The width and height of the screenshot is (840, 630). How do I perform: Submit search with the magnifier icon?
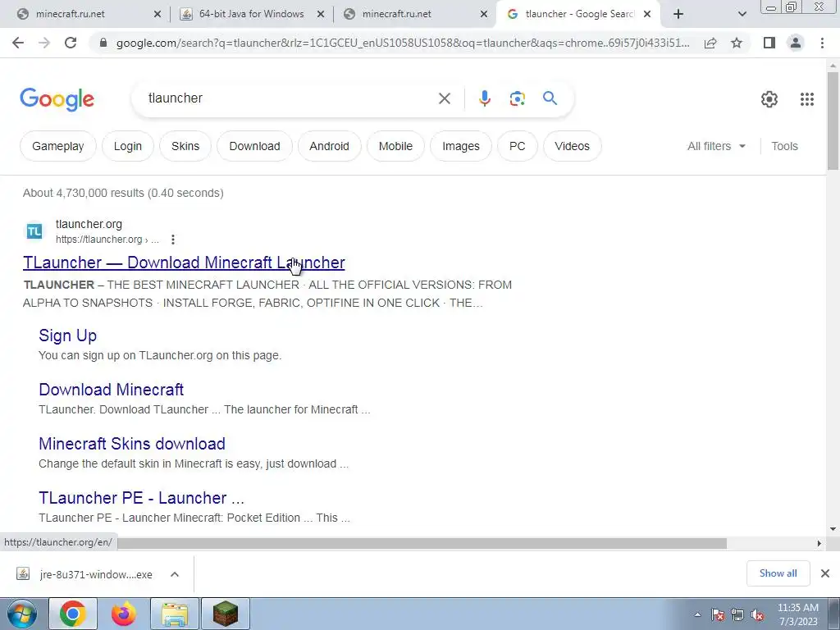[x=550, y=98]
